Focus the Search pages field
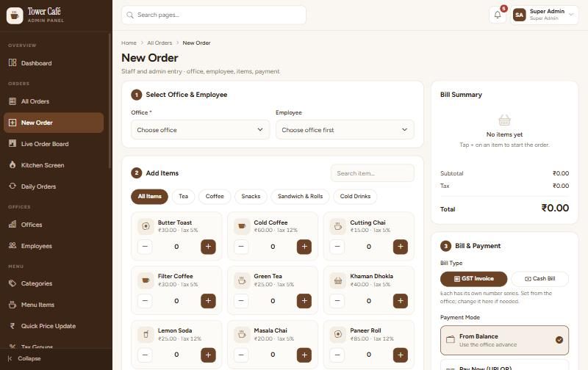Image resolution: width=588 pixels, height=370 pixels. (x=214, y=15)
